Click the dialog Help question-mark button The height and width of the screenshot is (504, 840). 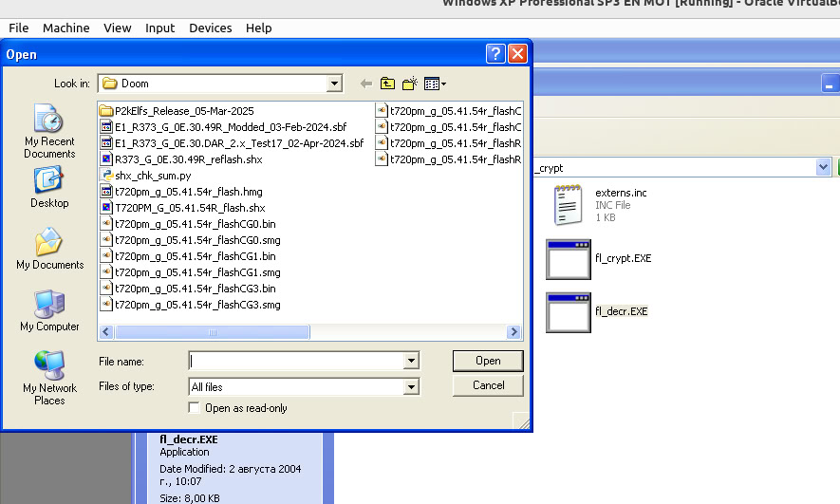pos(495,53)
